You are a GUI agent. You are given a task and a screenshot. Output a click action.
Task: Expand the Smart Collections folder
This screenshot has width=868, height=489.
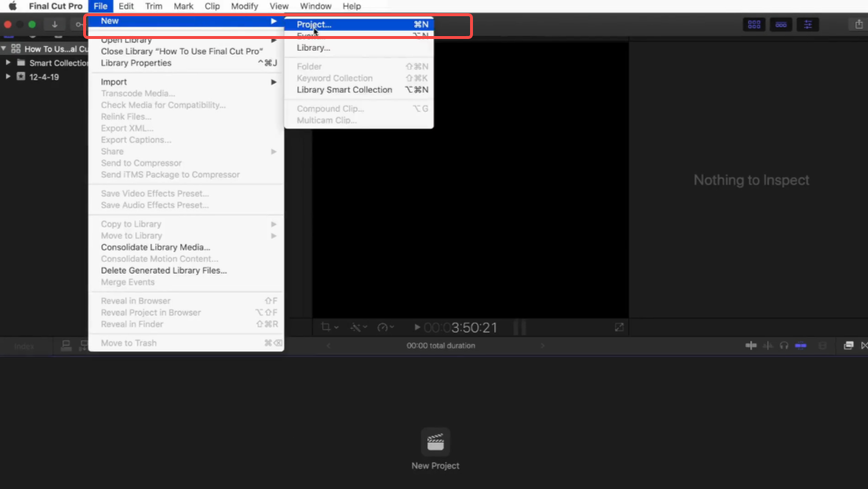coord(8,63)
